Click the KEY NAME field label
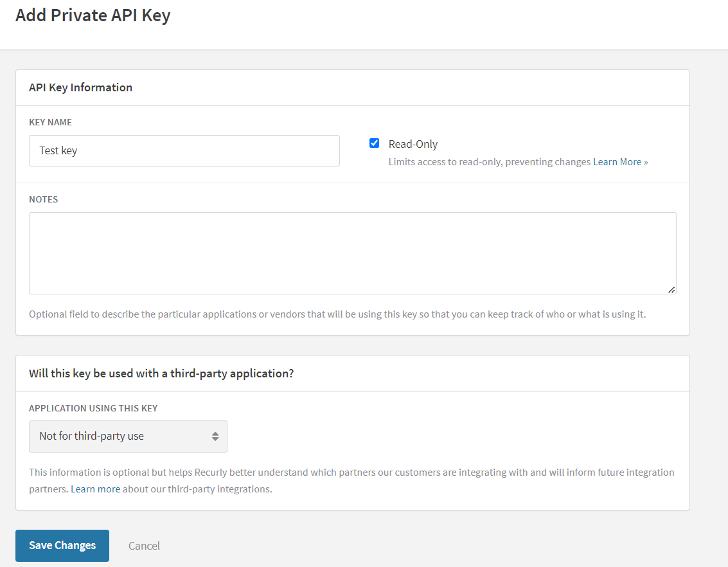 (x=50, y=122)
